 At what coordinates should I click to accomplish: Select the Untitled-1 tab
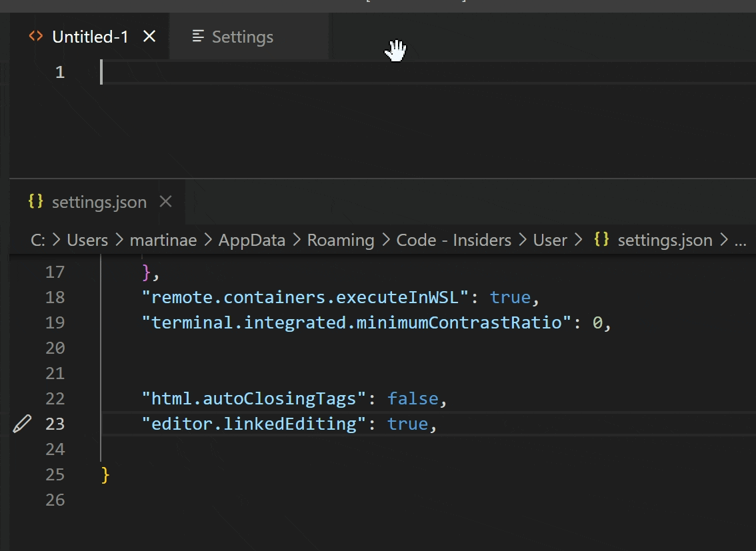pos(90,37)
